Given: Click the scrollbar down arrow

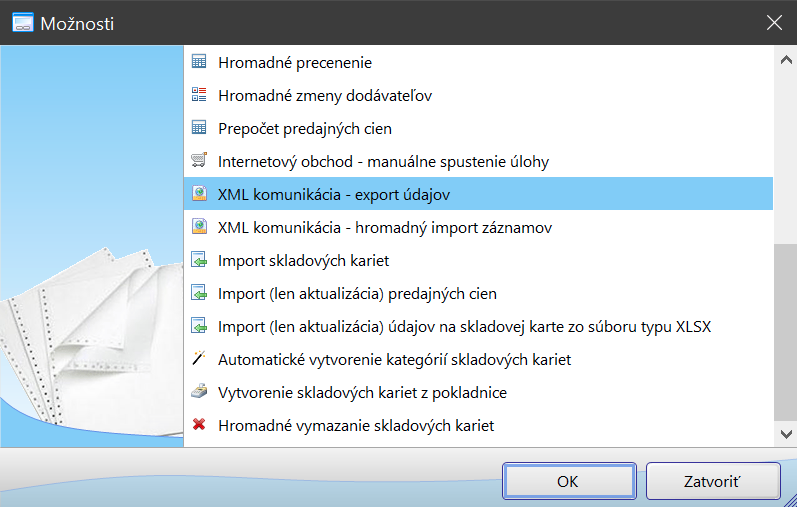Looking at the screenshot, I should (785, 434).
